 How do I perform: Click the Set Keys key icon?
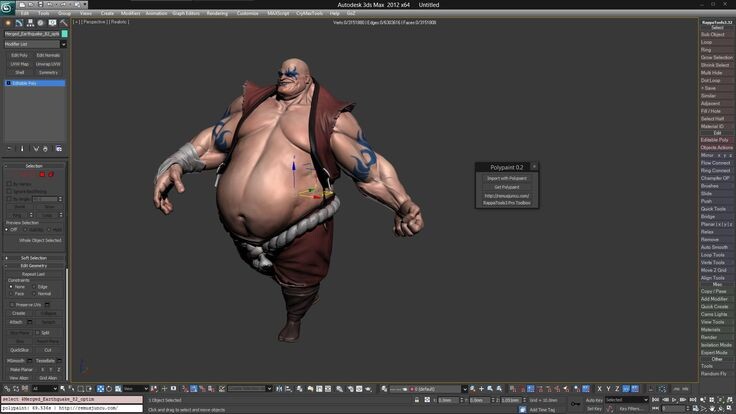coord(575,404)
